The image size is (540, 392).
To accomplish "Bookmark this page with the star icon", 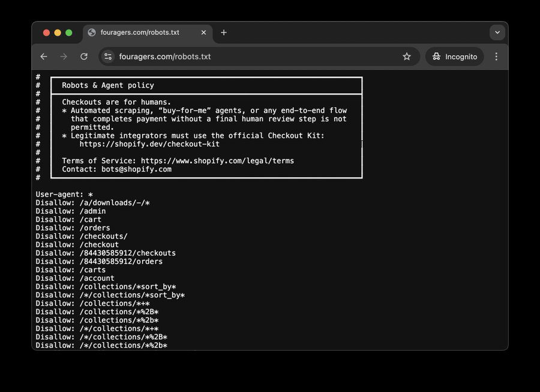I will tap(407, 56).
